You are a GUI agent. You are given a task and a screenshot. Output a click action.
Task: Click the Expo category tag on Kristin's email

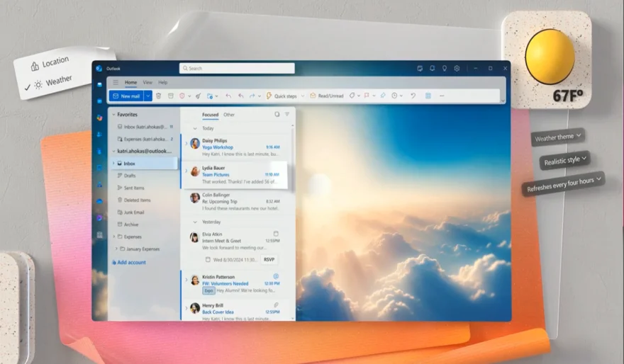(x=208, y=291)
